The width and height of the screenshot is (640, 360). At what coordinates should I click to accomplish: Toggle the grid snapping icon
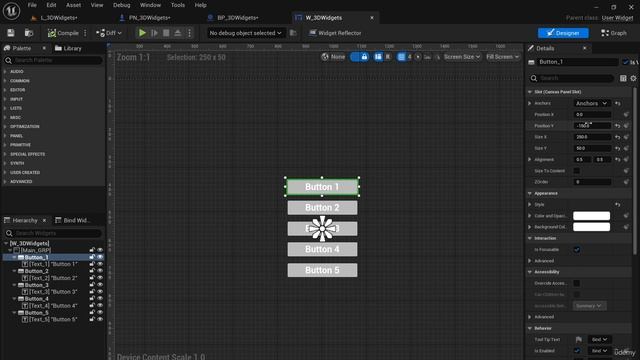pyautogui.click(x=402, y=57)
